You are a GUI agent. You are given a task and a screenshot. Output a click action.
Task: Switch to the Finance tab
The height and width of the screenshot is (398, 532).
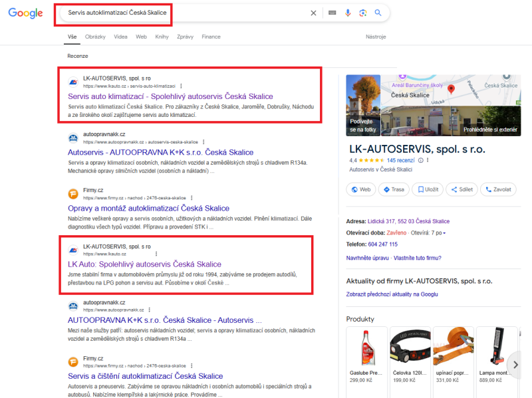coord(211,37)
